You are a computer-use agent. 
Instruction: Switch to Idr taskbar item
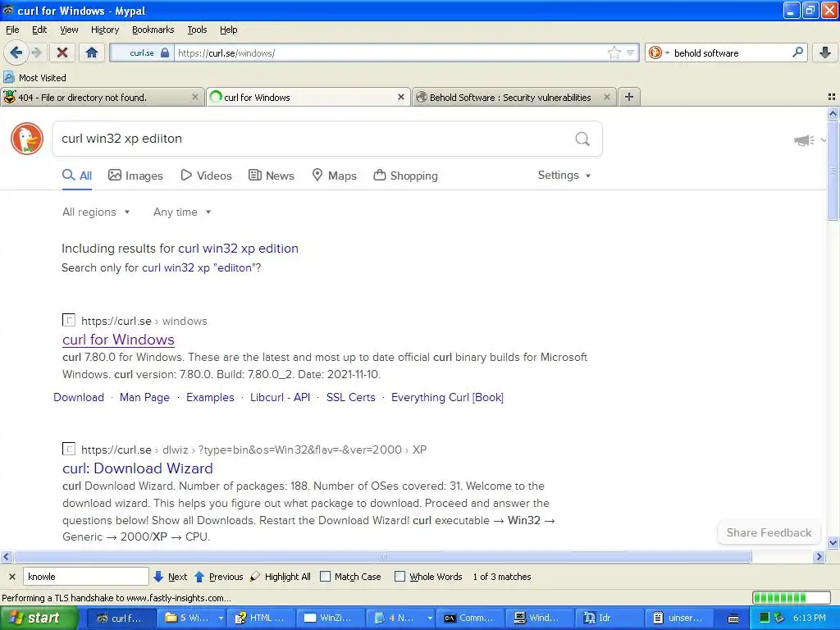(x=609, y=618)
